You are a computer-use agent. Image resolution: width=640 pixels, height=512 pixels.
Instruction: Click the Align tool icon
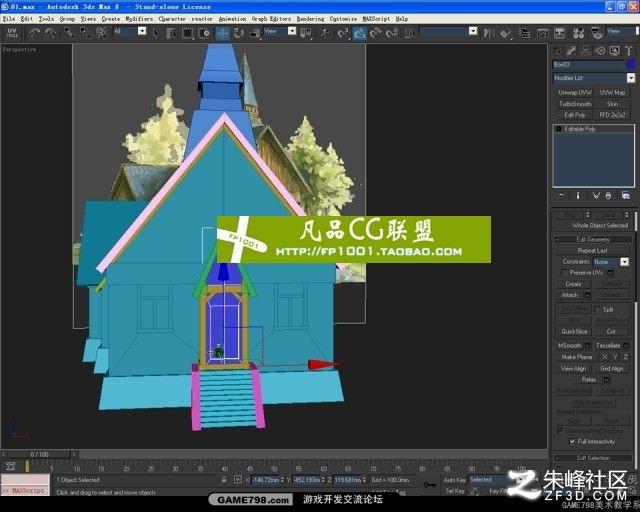coord(506,33)
